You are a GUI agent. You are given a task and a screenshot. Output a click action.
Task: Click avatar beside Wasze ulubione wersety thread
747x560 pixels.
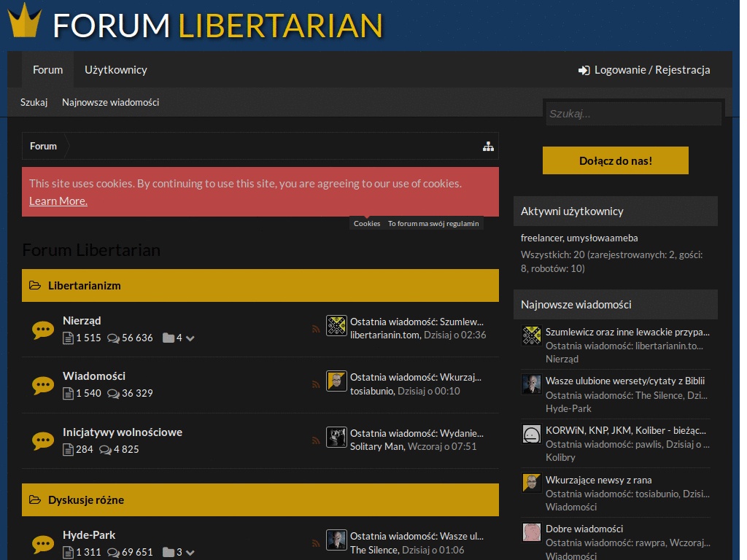click(x=531, y=384)
